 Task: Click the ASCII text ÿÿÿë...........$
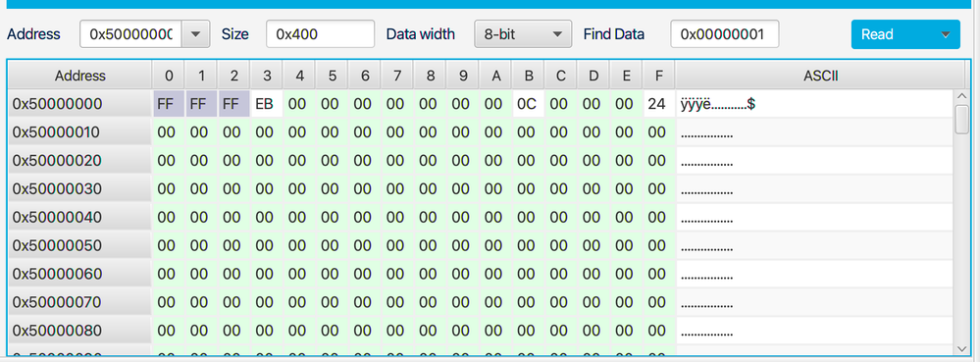718,104
